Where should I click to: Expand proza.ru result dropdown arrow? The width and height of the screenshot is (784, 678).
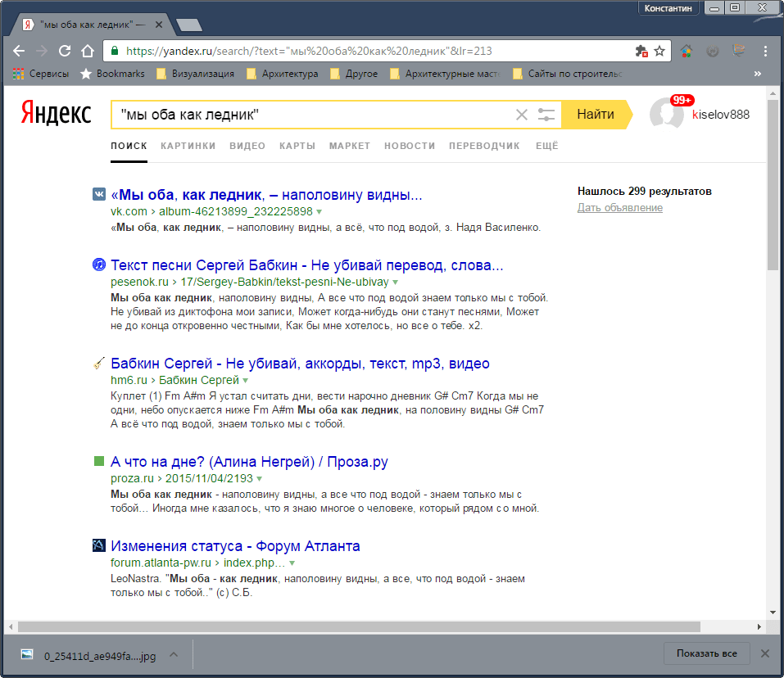tap(260, 479)
